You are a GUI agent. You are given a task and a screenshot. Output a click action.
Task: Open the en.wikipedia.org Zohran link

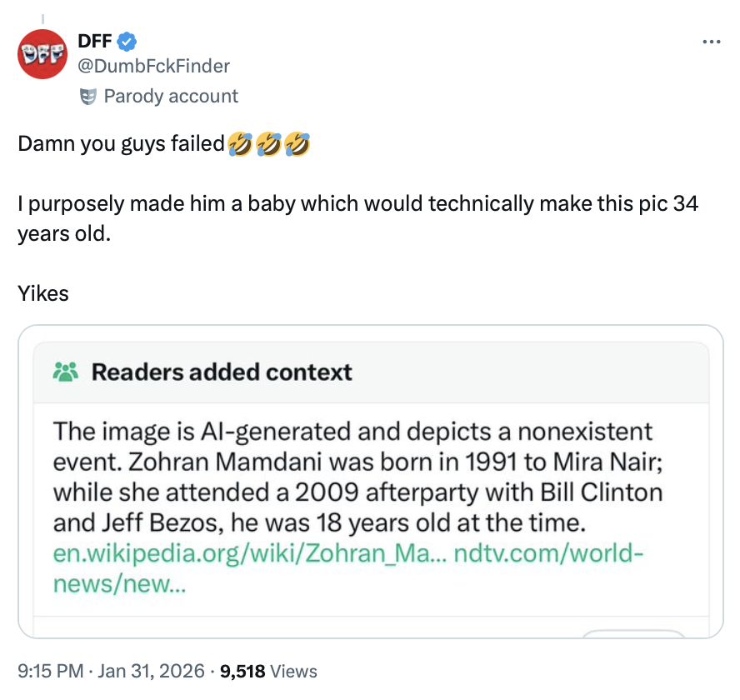(x=248, y=554)
